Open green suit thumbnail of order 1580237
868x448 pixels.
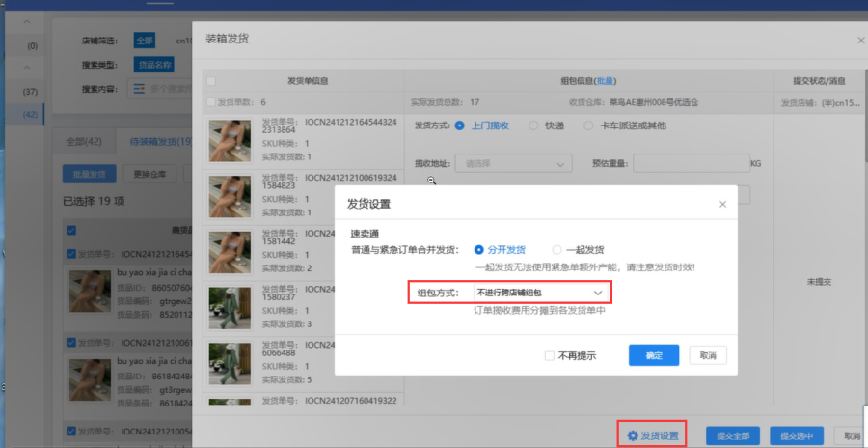tap(230, 308)
